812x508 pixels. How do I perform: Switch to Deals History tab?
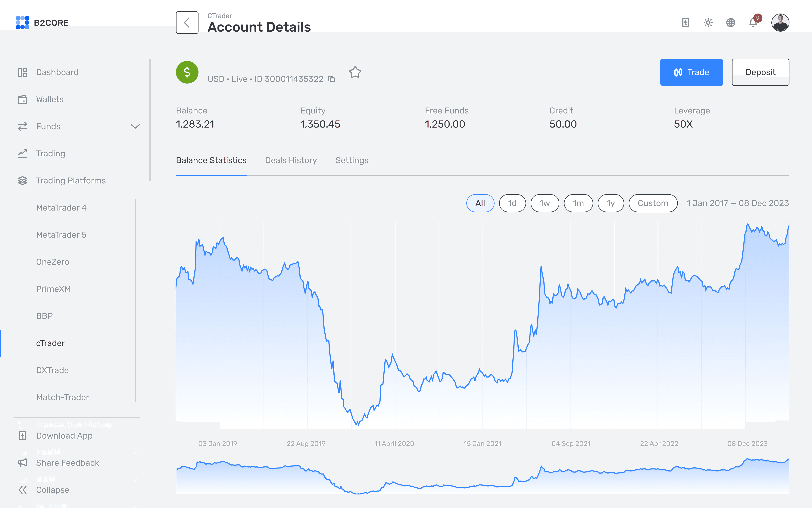291,160
